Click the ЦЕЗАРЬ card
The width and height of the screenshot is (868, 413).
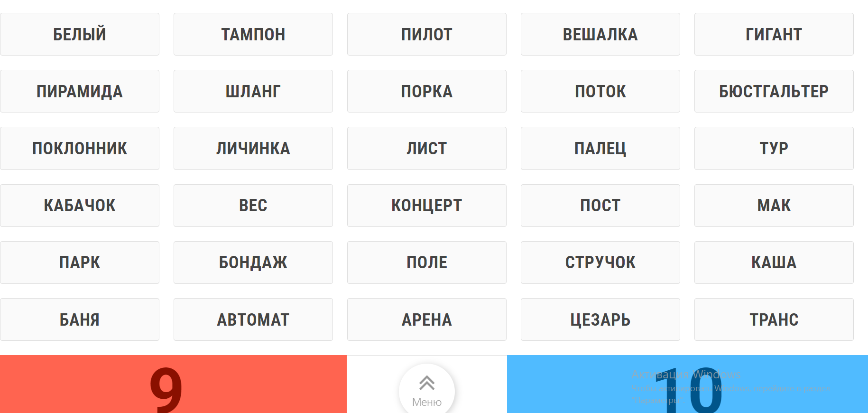click(600, 319)
